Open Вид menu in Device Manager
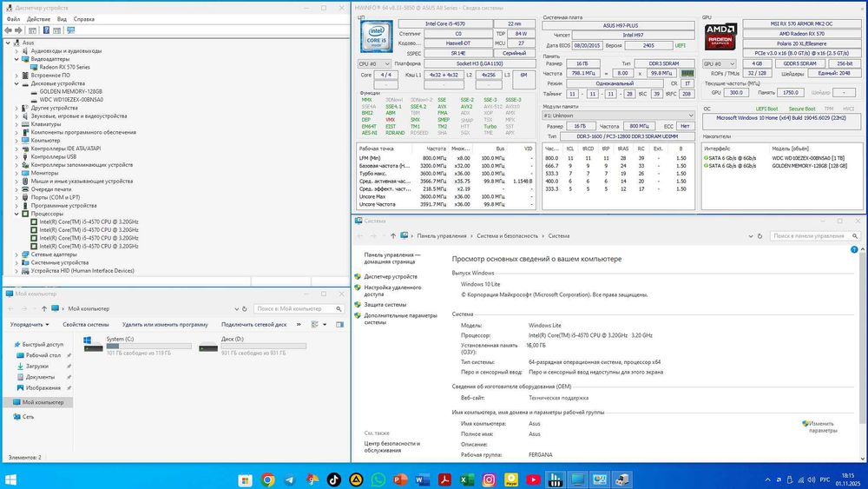The image size is (868, 489). pyautogui.click(x=62, y=19)
